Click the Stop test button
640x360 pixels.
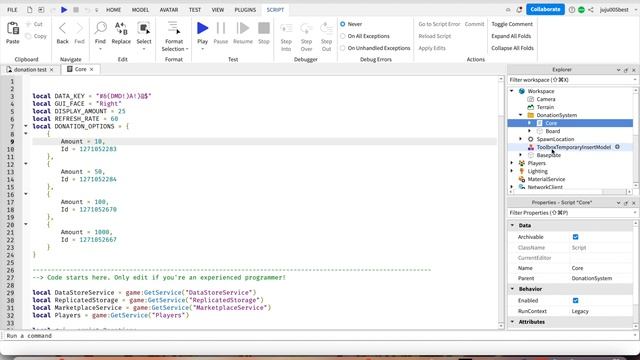point(264,28)
